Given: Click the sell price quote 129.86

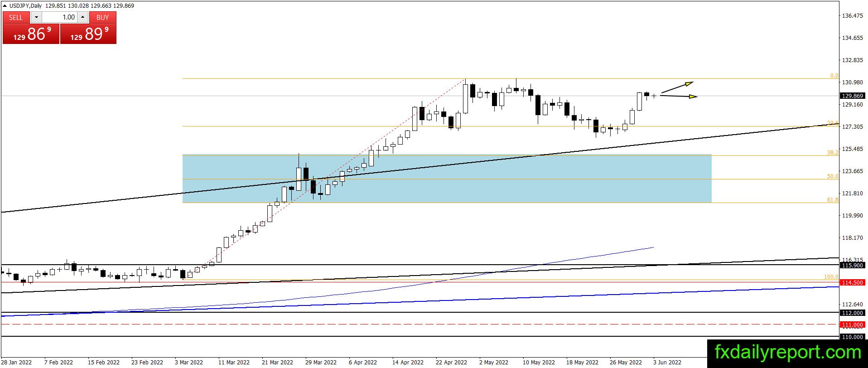Looking at the screenshot, I should [x=31, y=34].
